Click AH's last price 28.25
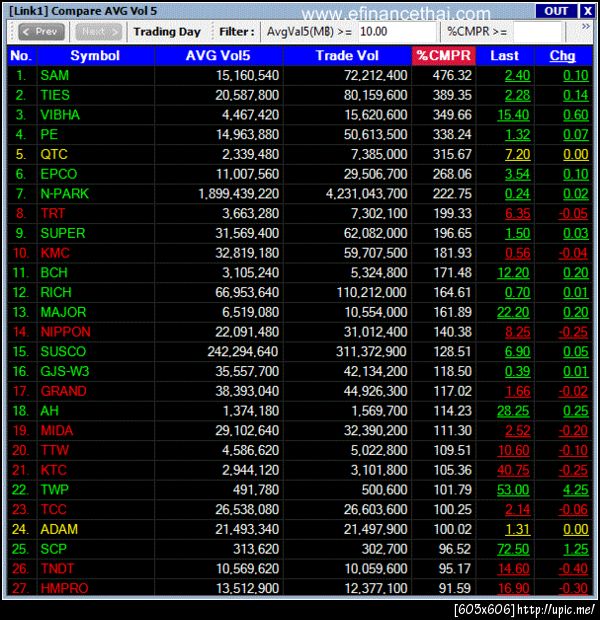Screen dimensions: 600x620 [x=513, y=411]
